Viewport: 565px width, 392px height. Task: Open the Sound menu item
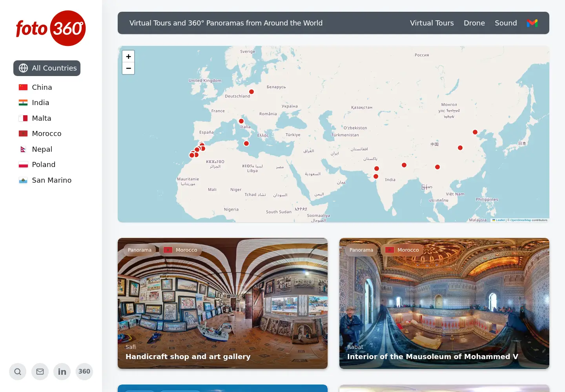(506, 23)
